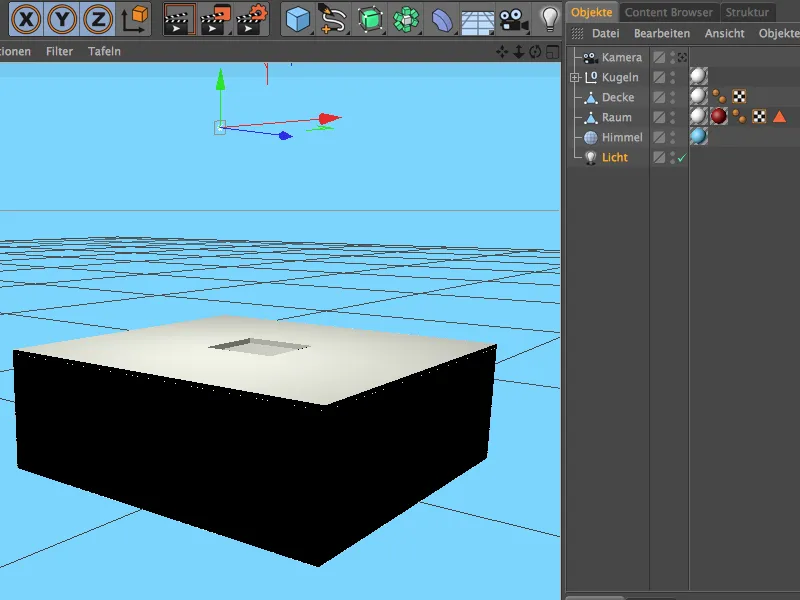Toggle the Z axis lock

point(97,19)
